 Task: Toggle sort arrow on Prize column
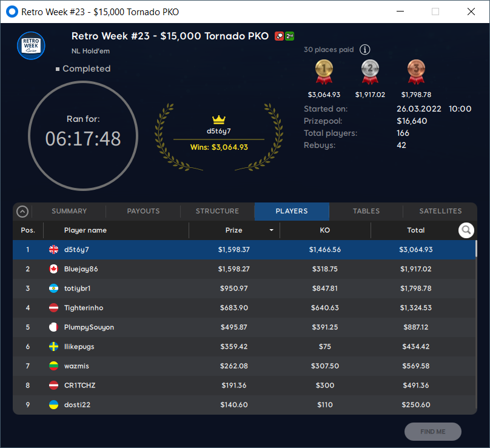click(x=271, y=230)
